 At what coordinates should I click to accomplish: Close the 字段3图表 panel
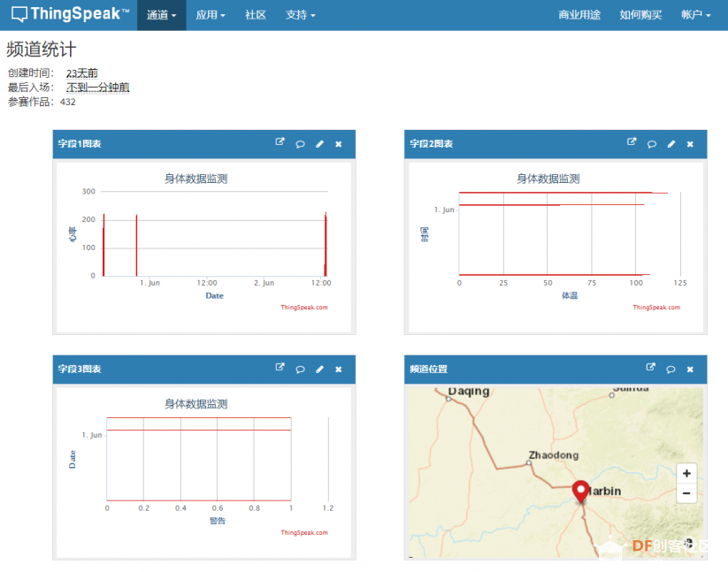(x=339, y=370)
